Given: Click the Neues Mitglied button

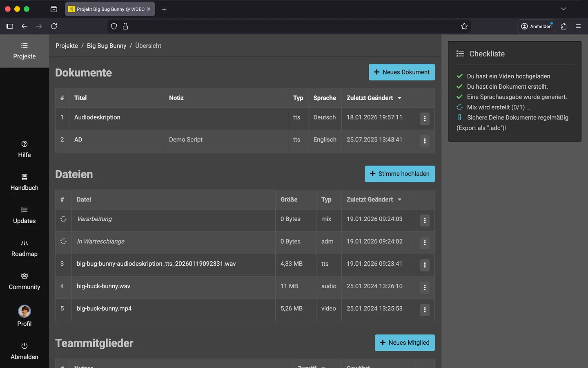Looking at the screenshot, I should coord(404,343).
